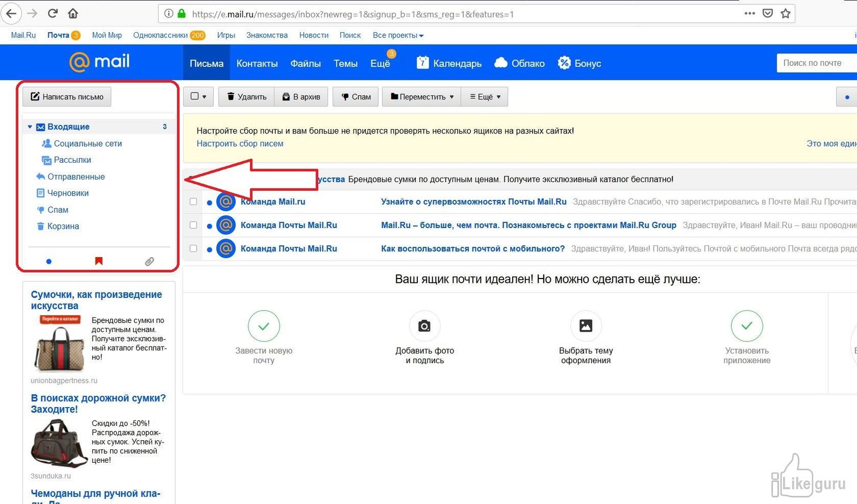Check the box for mobile mail message
Screen dimensions: 857x504
point(193,249)
